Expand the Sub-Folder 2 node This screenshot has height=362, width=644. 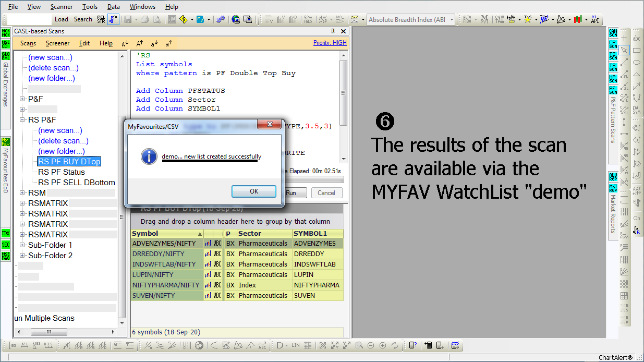tap(22, 255)
